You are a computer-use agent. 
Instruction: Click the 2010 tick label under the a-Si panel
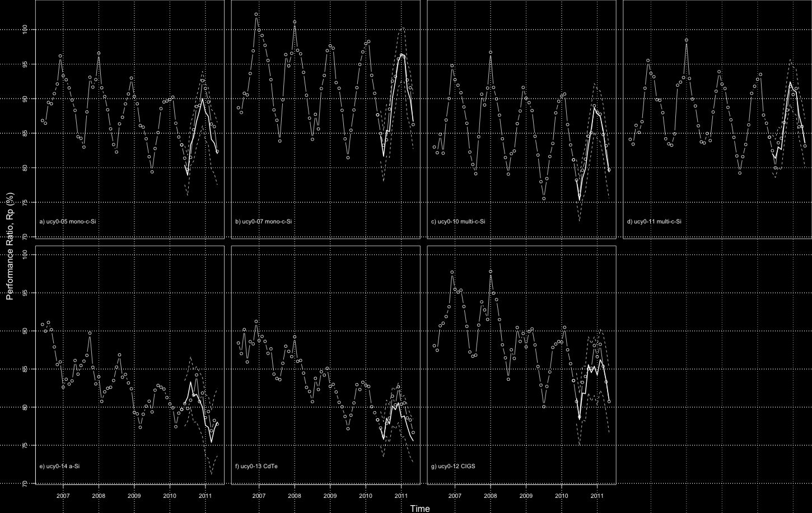pyautogui.click(x=170, y=496)
